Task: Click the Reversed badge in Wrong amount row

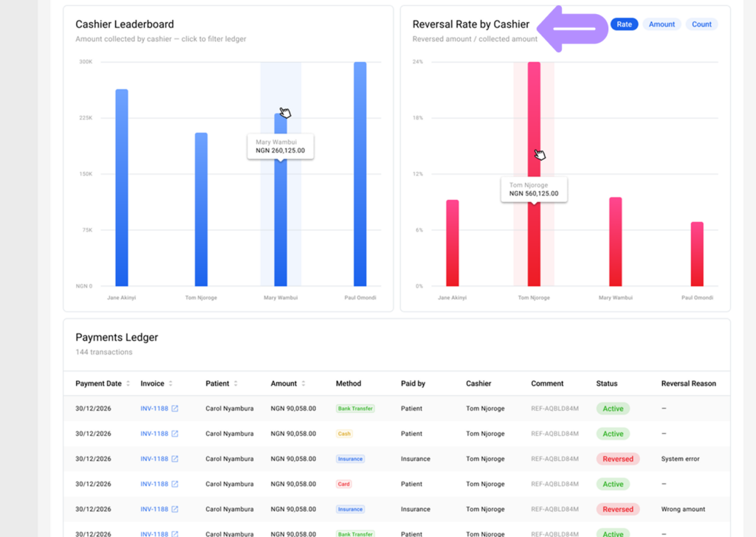Action: (618, 509)
